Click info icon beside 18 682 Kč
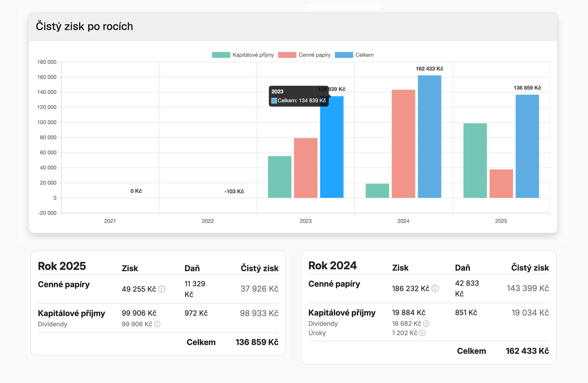 [426, 324]
